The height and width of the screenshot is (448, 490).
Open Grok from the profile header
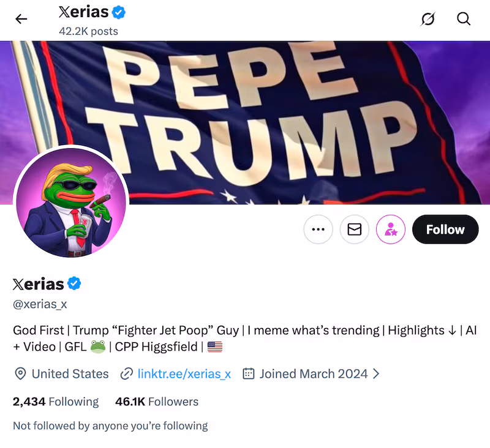(x=428, y=19)
